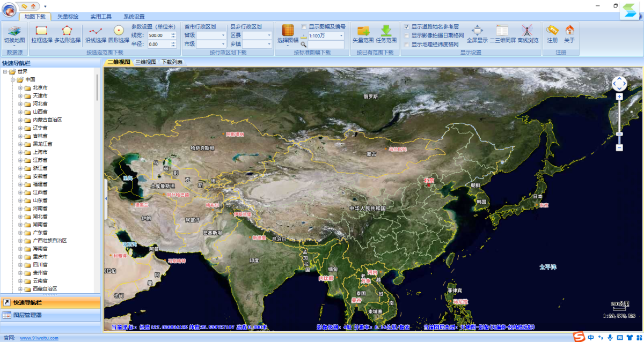
Task: Uncheck 显示道路地名参考层 checkbox
Action: click(x=407, y=26)
